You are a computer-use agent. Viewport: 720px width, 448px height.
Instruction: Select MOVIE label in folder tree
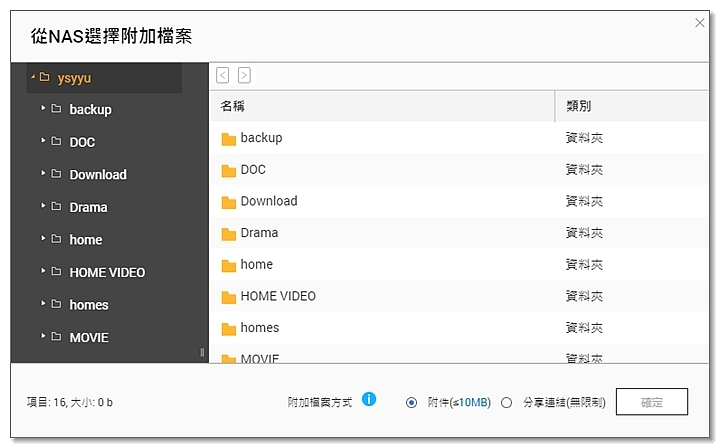point(89,338)
